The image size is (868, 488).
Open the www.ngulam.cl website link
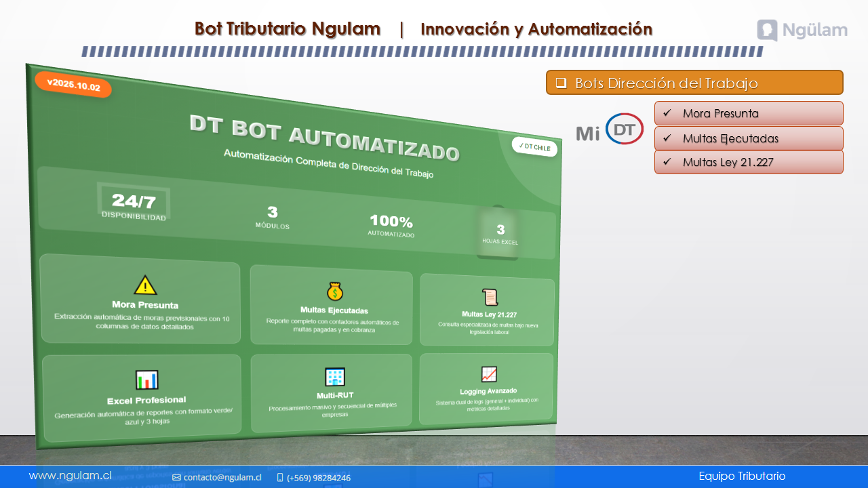point(70,476)
